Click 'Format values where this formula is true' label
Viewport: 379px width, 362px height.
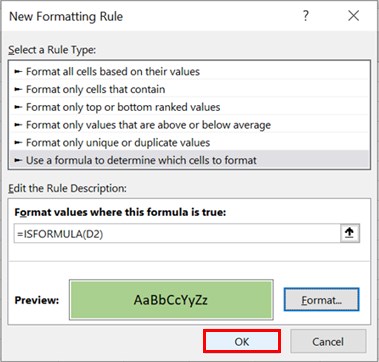pos(120,212)
